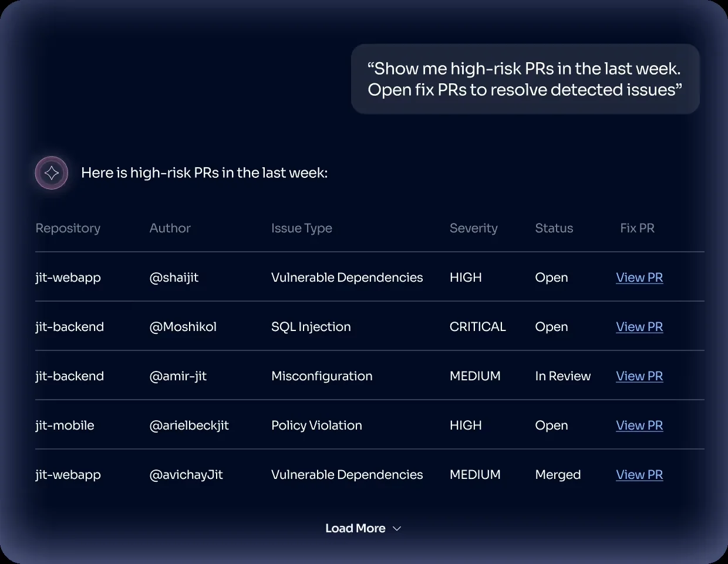Image resolution: width=728 pixels, height=564 pixels.
Task: Select the jit-backend repository with CRITICAL severity
Action: 69,326
